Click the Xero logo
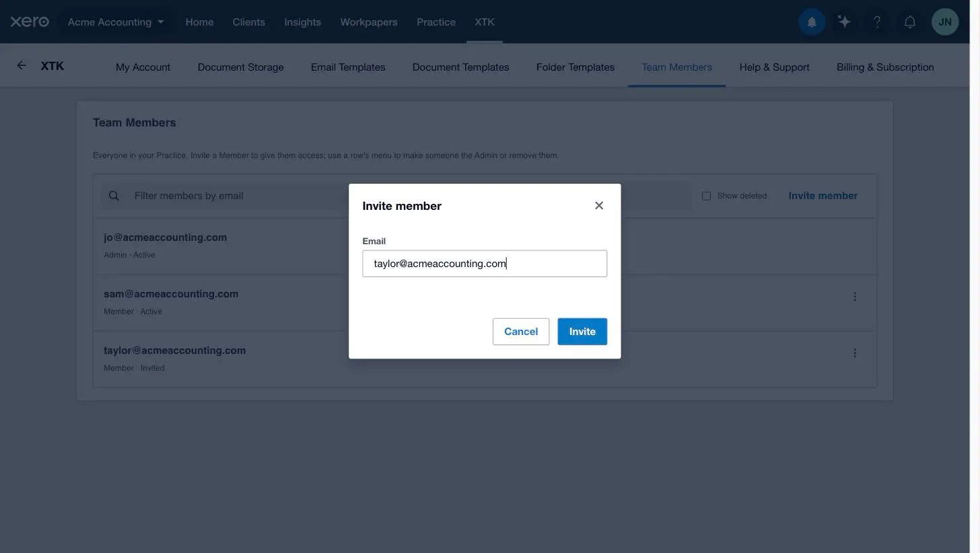The width and height of the screenshot is (980, 553). point(30,22)
